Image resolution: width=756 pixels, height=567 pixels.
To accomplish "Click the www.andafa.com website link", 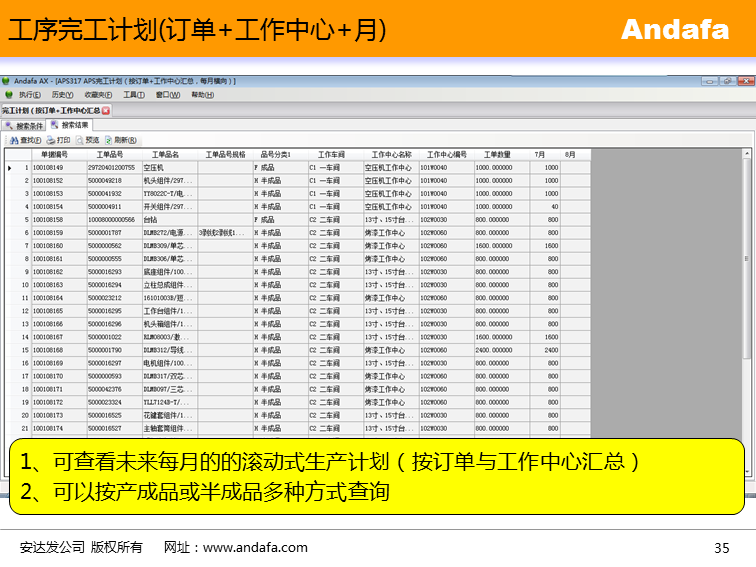I will pyautogui.click(x=255, y=547).
